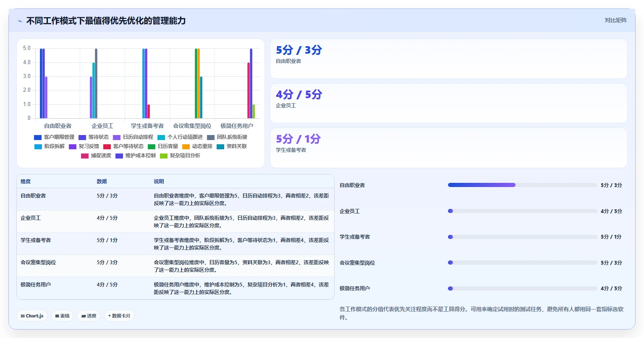Toggle the 资料关联 legend entry
This screenshot has width=644, height=338.
click(x=232, y=146)
